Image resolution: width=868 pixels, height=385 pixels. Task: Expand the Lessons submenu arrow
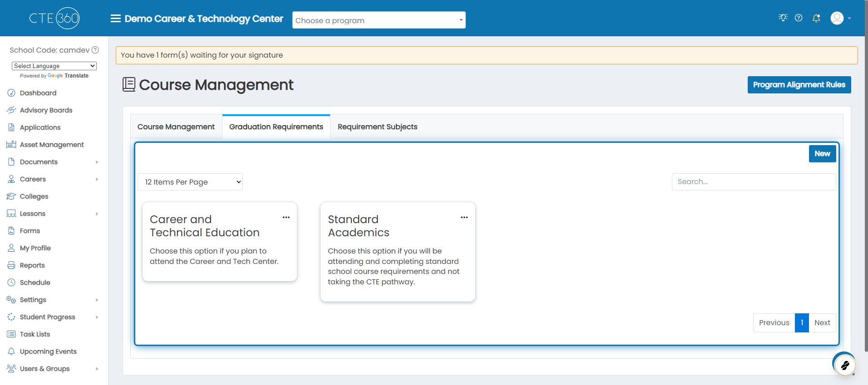[x=97, y=214]
